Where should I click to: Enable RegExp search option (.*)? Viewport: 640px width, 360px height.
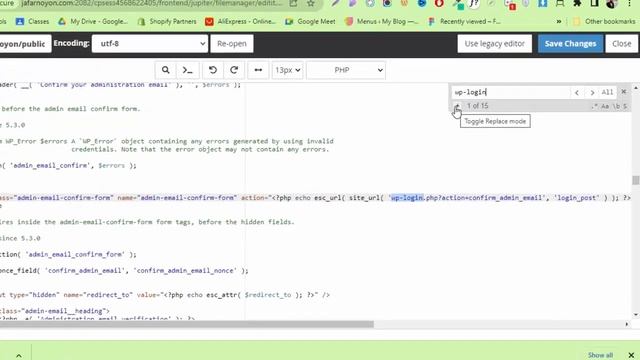[595, 106]
